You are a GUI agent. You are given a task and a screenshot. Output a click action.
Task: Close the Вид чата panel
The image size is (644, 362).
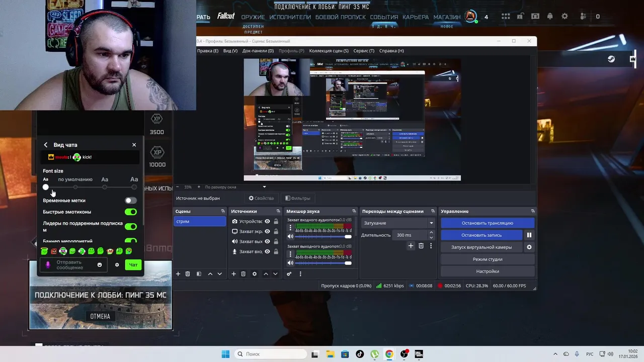click(x=134, y=145)
